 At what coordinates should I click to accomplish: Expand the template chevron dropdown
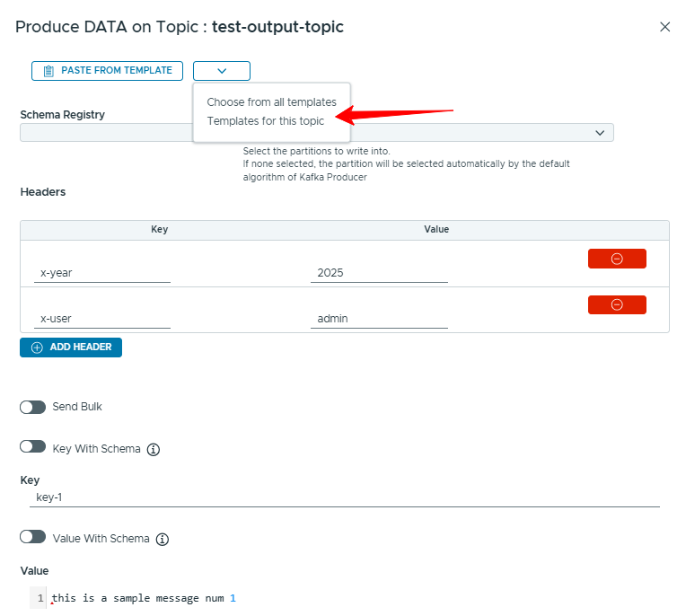pos(222,71)
